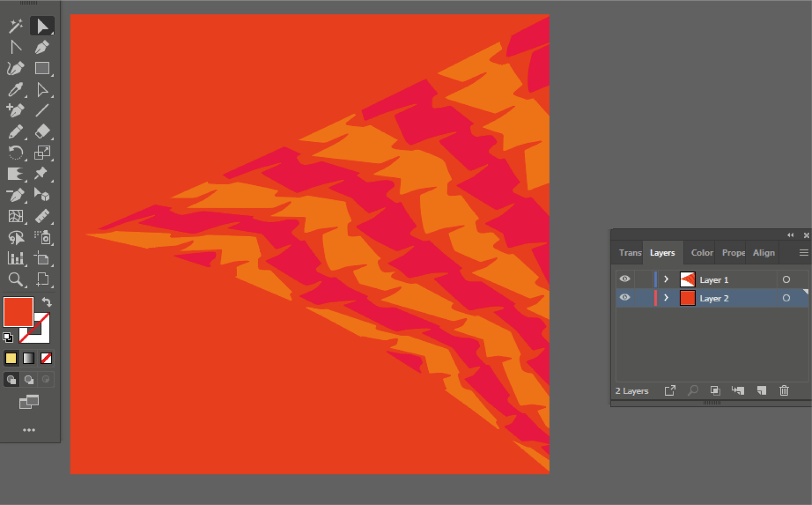Screen dimensions: 812x505
Task: Click Layer 2 target circle
Action: (786, 298)
